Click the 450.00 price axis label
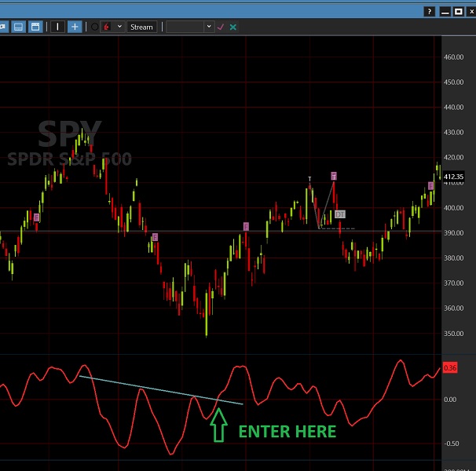The image size is (476, 471). click(x=453, y=82)
